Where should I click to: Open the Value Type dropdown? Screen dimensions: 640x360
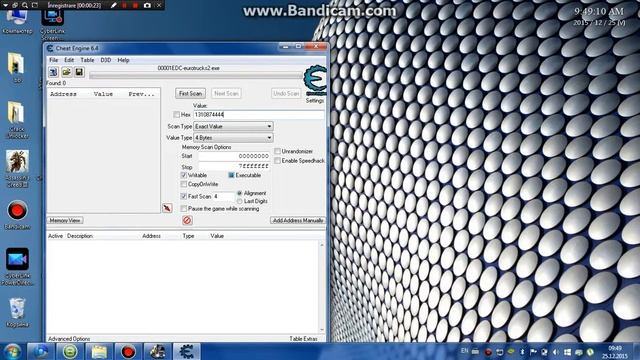(233, 138)
